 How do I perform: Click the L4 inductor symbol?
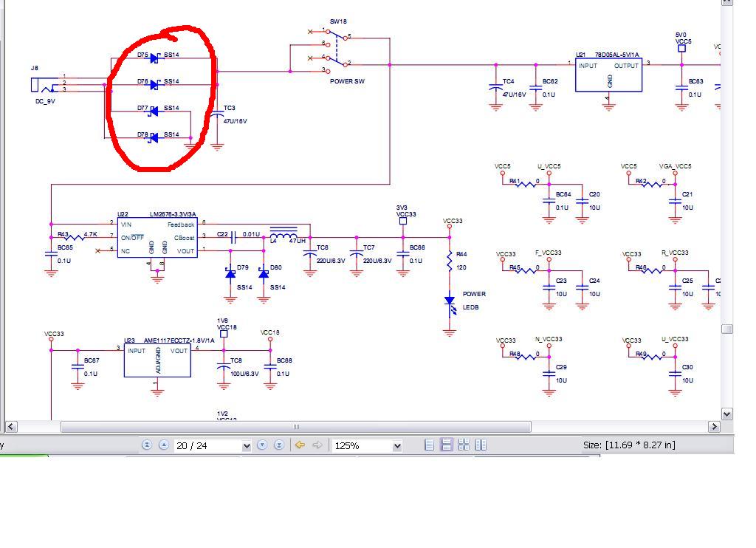[x=283, y=232]
